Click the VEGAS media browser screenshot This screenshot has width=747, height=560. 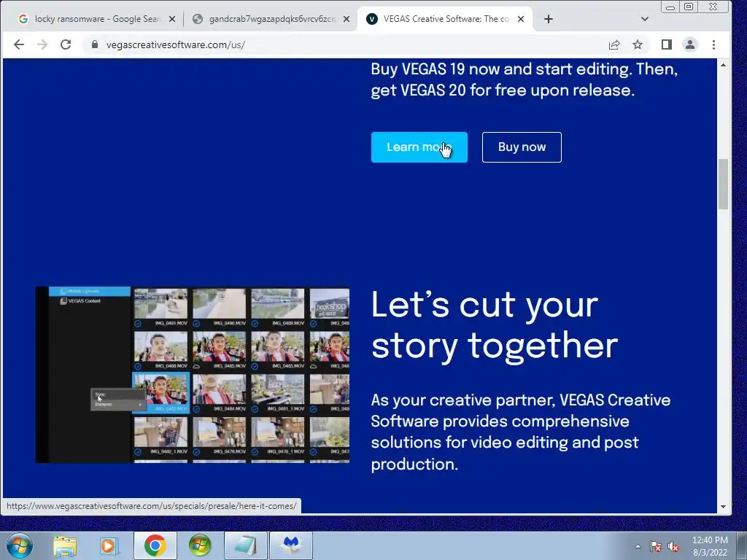click(193, 375)
